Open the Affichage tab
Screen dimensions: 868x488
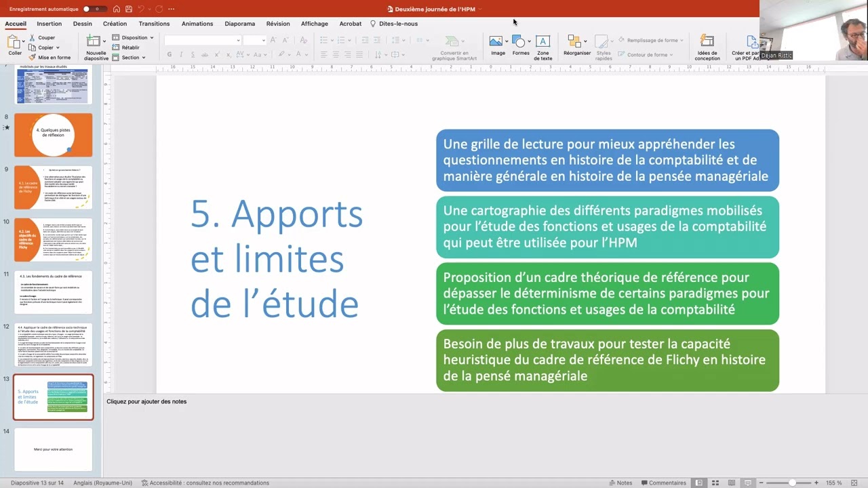click(315, 24)
